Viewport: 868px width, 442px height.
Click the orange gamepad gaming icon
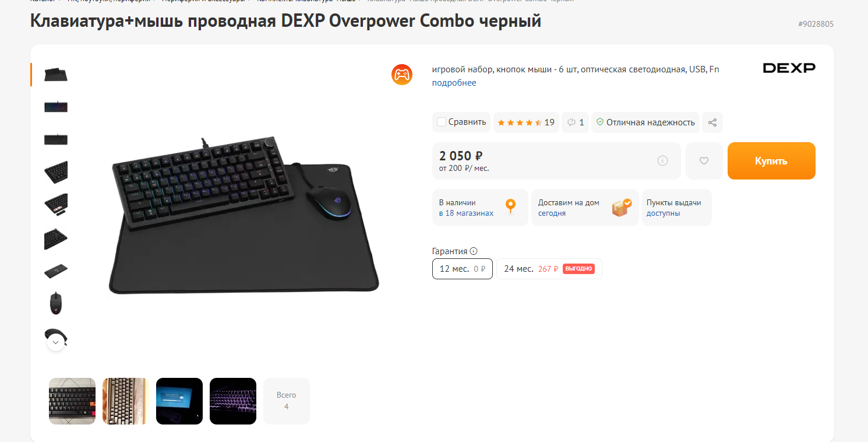(x=402, y=75)
